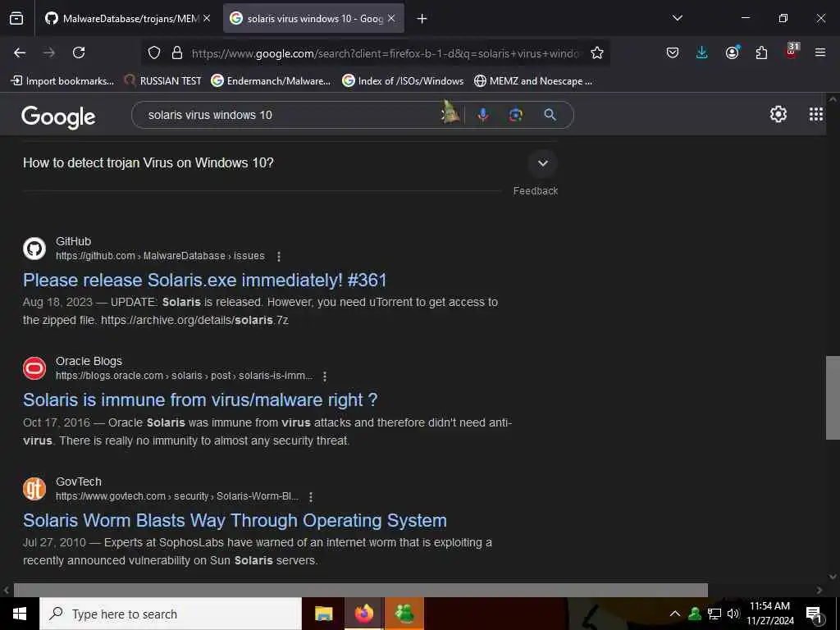The image size is (840, 630).
Task: Open more options for the GovTech result
Action: (x=311, y=497)
